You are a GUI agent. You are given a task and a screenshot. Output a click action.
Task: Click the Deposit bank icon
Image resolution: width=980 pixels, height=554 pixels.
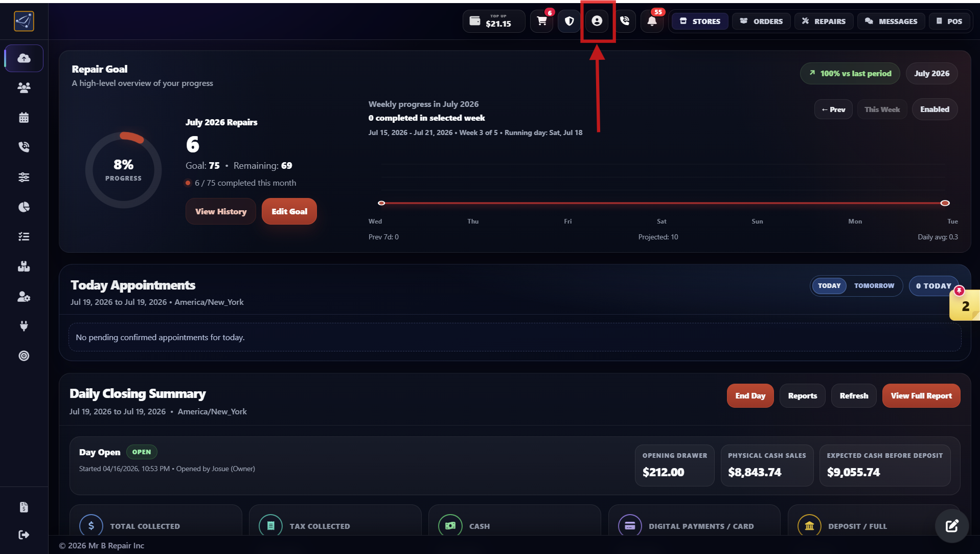click(810, 526)
